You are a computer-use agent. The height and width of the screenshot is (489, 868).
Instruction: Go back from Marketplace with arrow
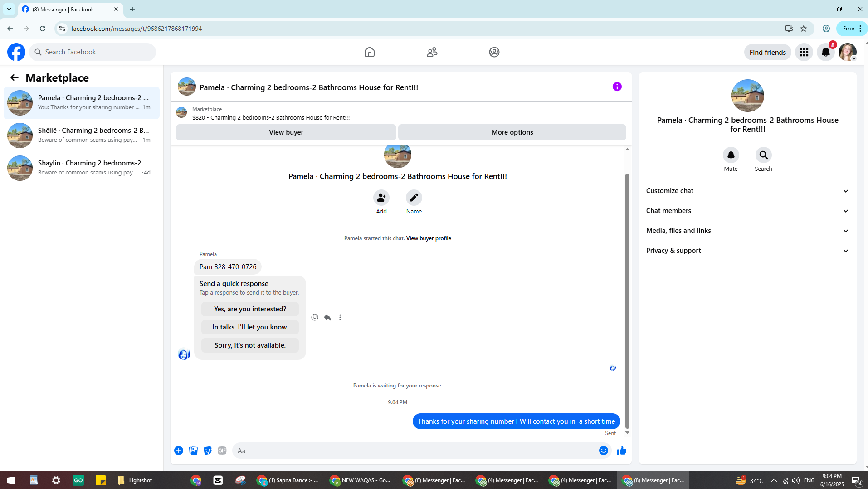(x=15, y=77)
